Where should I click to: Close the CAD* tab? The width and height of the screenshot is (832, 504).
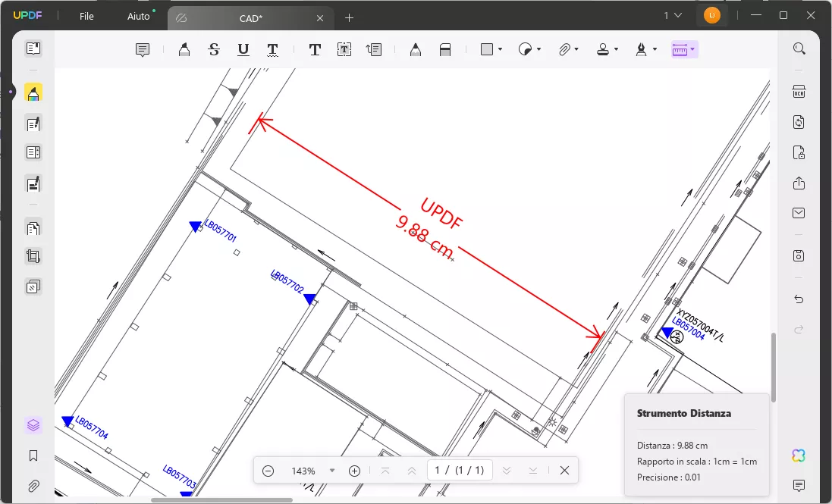point(320,18)
